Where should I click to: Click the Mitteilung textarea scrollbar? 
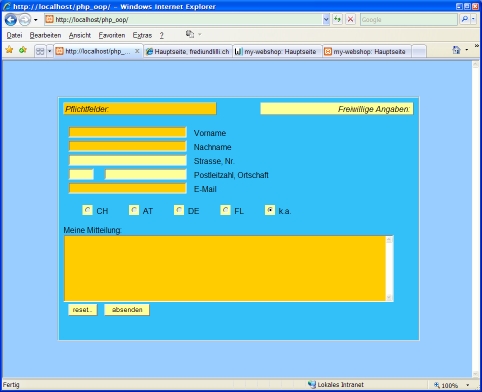[389, 268]
